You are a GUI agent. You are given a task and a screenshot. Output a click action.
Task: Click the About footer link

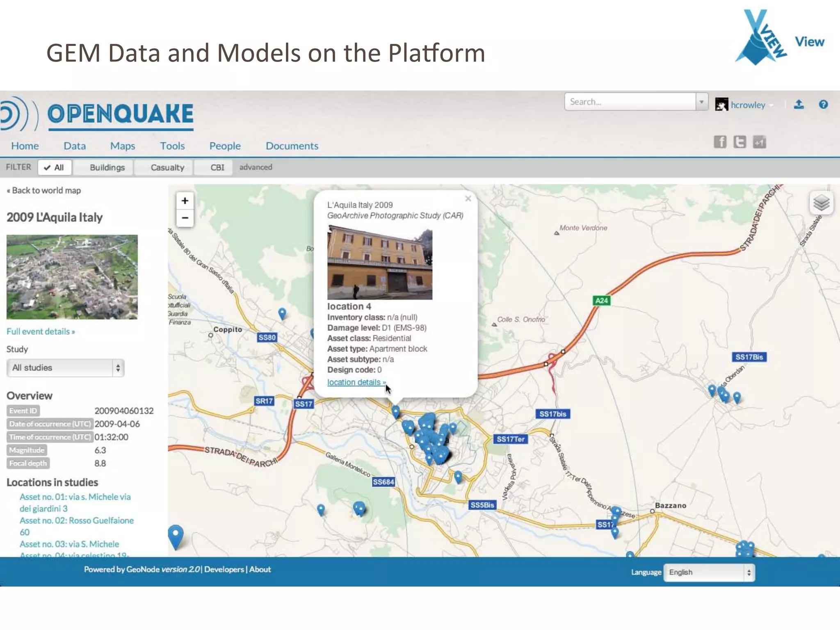tap(260, 569)
